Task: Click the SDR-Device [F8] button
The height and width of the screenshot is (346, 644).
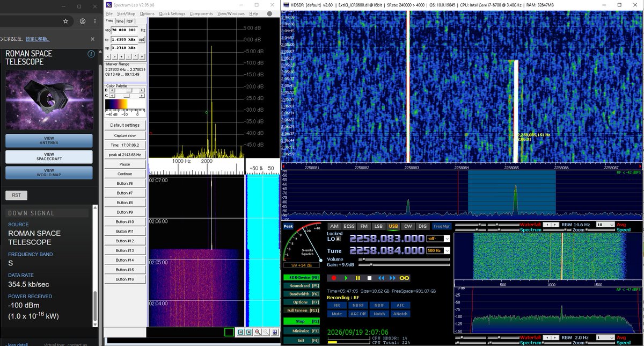Action: pos(302,277)
